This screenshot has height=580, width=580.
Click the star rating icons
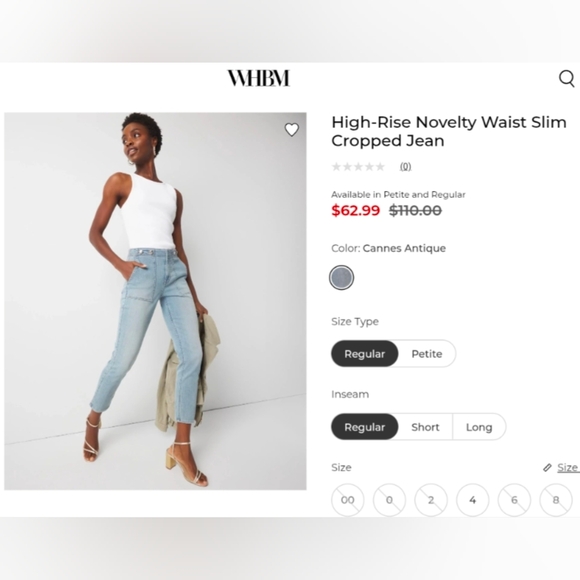[x=358, y=167]
